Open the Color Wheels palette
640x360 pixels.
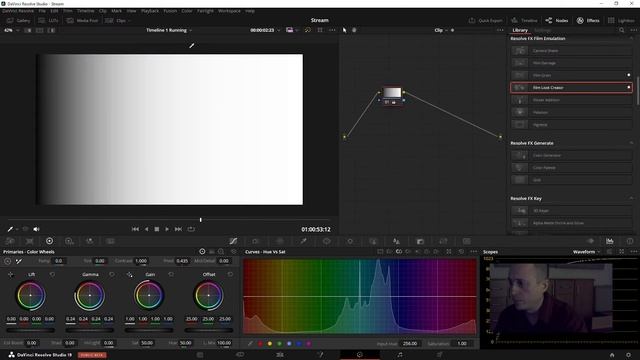coord(49,241)
